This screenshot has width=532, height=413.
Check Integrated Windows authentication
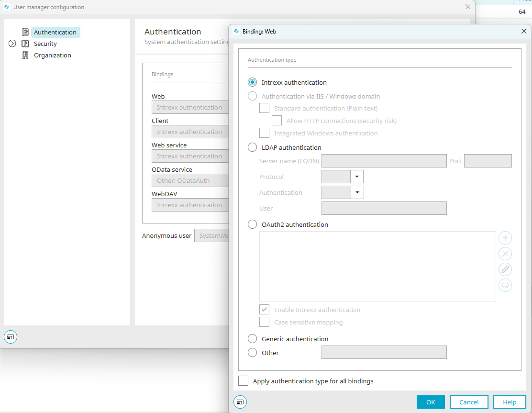click(x=264, y=133)
